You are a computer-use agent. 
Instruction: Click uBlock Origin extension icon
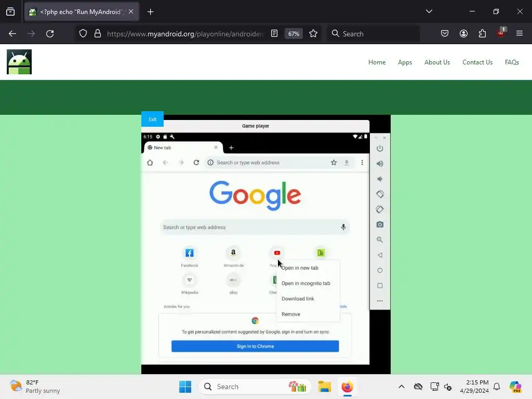[501, 33]
